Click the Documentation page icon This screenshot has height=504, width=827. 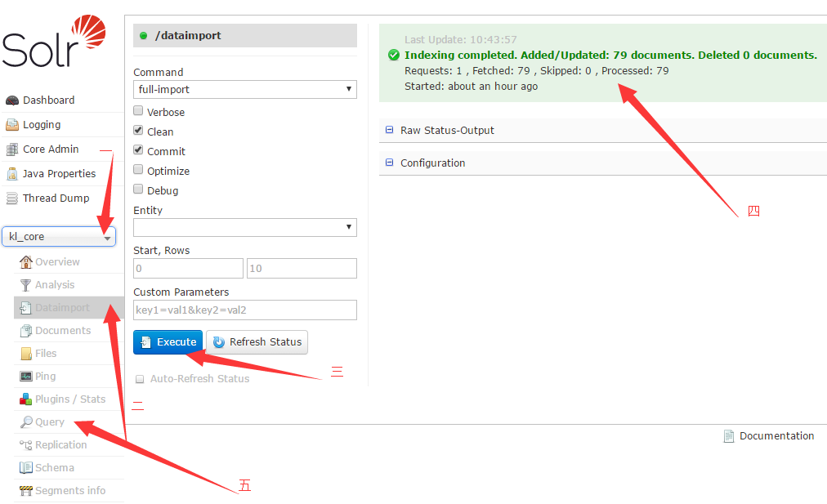pyautogui.click(x=729, y=436)
